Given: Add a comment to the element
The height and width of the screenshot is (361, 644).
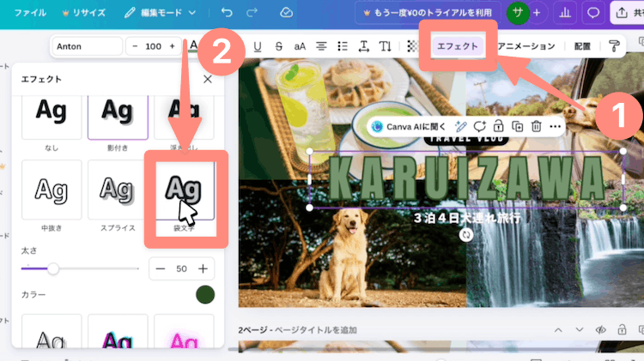Looking at the screenshot, I should (x=479, y=127).
